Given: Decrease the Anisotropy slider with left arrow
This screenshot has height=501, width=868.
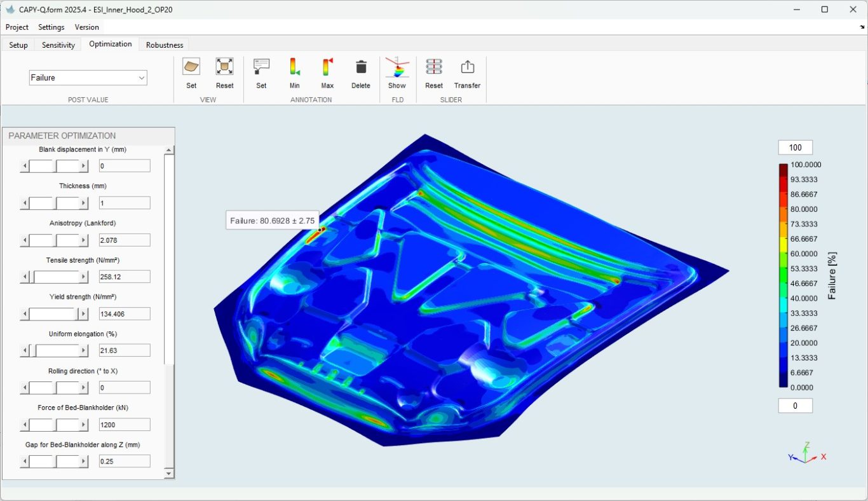Looking at the screenshot, I should coord(25,240).
